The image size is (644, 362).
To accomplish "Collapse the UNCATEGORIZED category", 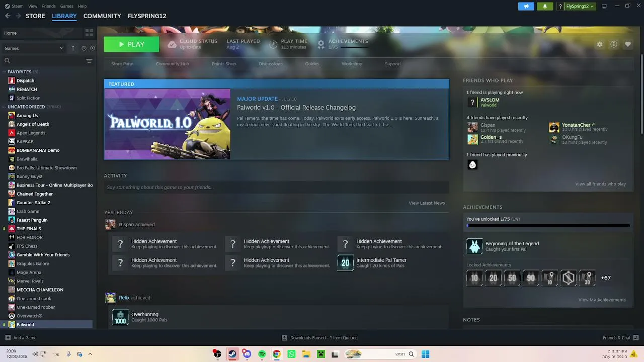I will pos(4,107).
